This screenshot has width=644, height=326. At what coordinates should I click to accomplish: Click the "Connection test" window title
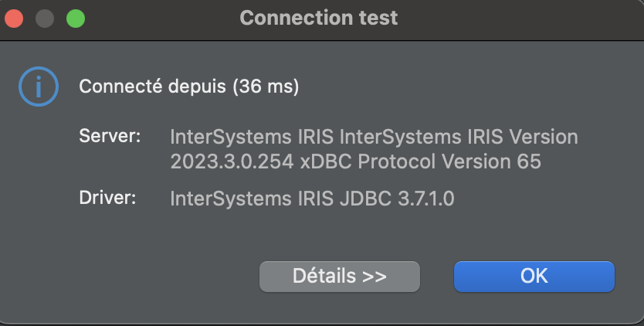319,18
